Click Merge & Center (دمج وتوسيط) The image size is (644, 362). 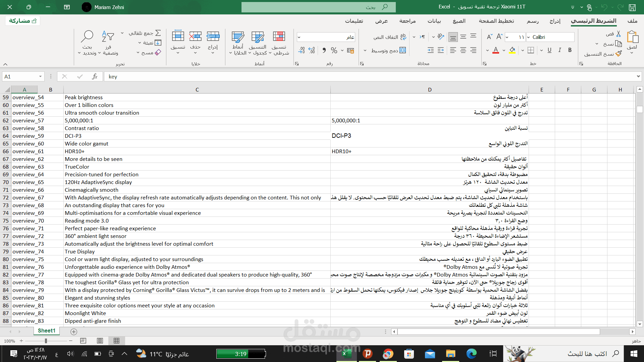point(388,51)
